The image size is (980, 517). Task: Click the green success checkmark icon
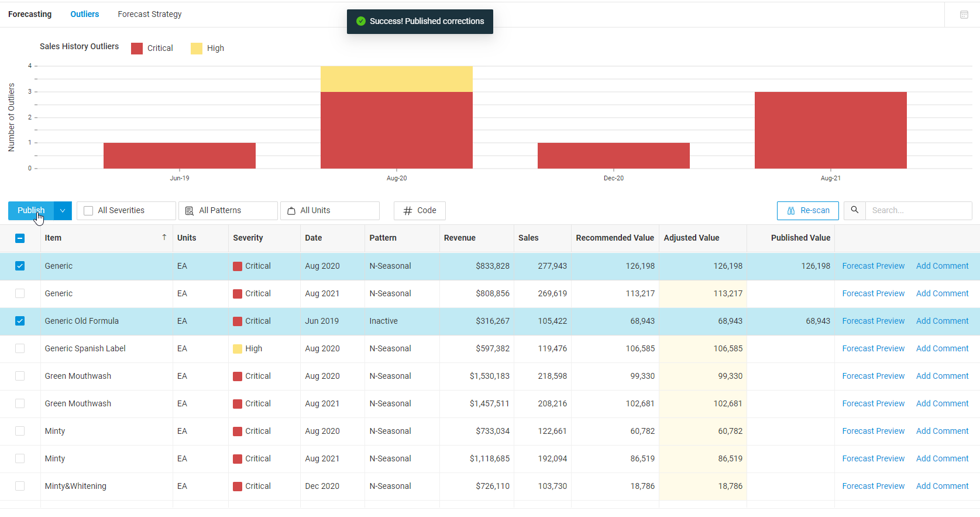(x=361, y=21)
